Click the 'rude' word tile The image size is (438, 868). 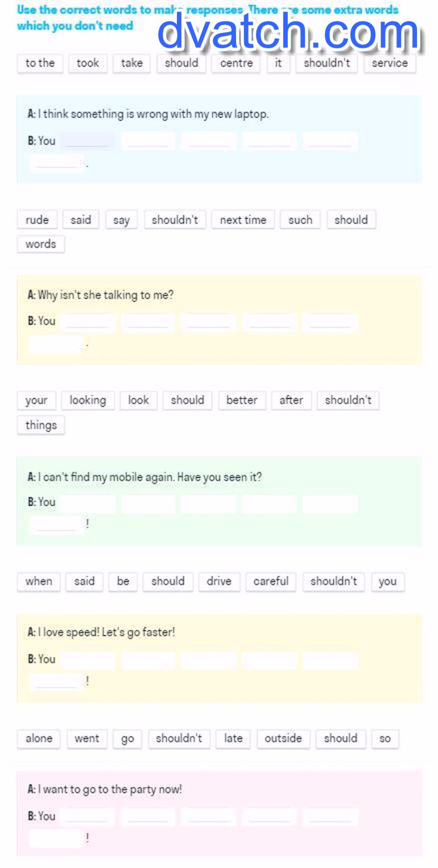[x=37, y=220]
